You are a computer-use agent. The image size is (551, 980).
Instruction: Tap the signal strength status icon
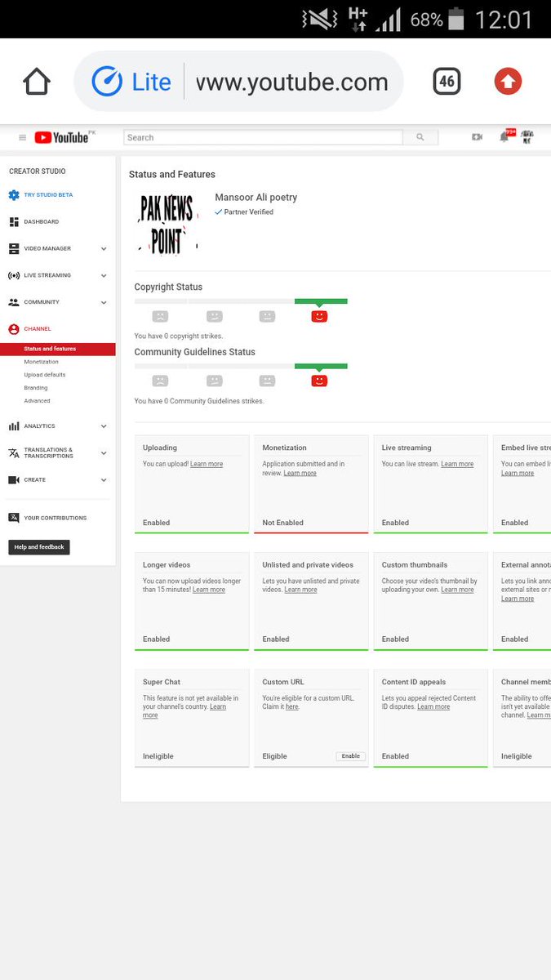pyautogui.click(x=389, y=19)
